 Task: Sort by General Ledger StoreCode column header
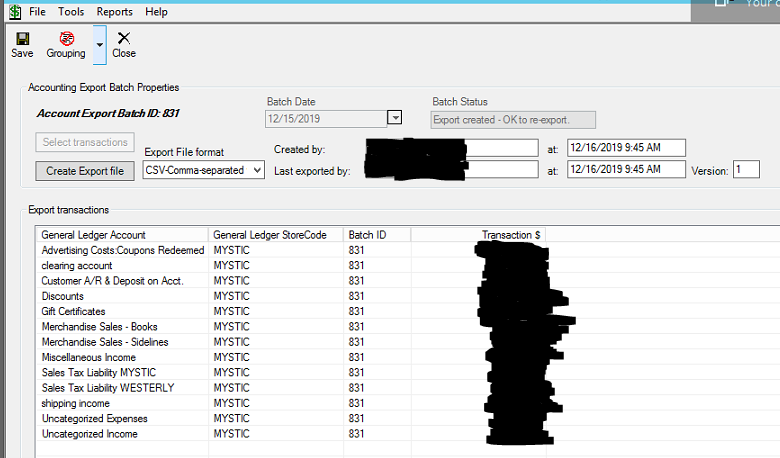(x=276, y=235)
